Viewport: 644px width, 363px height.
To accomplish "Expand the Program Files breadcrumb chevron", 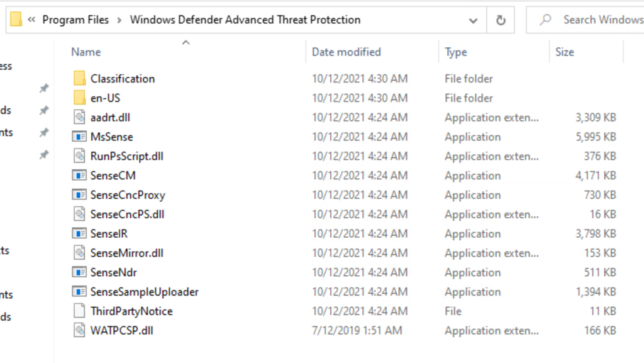I will (119, 20).
